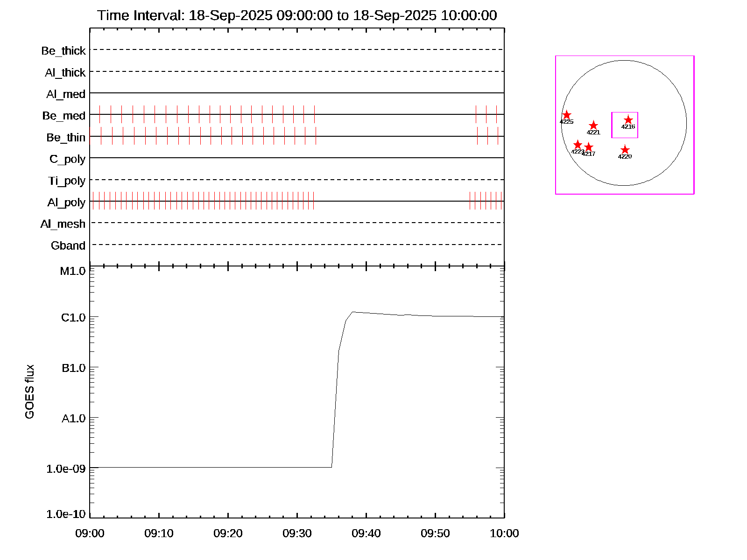Select the Al_thick filter row label

click(65, 73)
